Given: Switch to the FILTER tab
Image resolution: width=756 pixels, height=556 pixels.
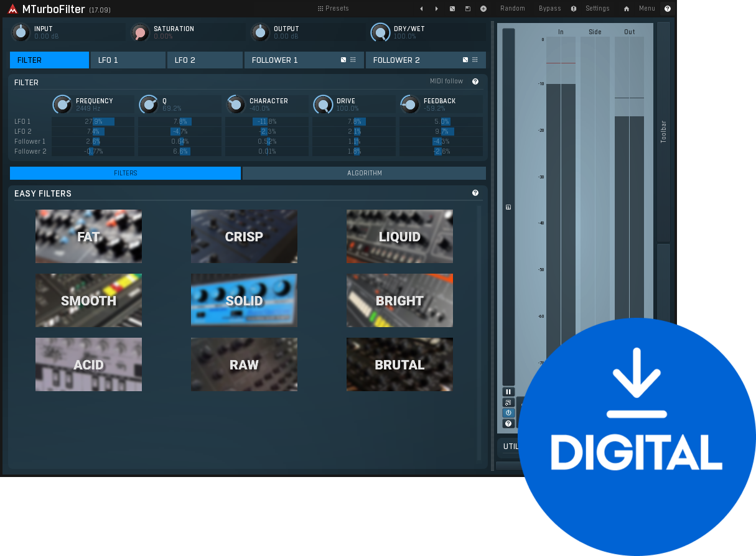Looking at the screenshot, I should pos(50,60).
